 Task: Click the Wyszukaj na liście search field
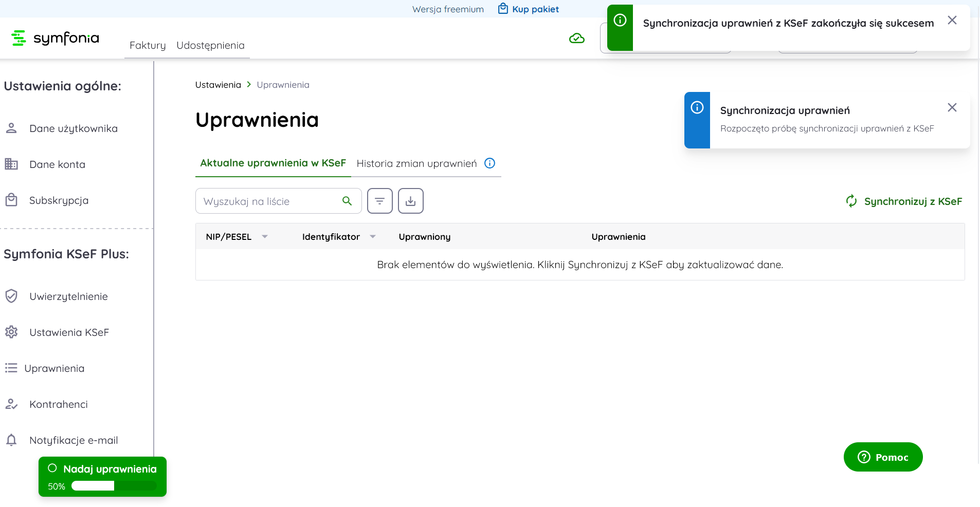(x=267, y=201)
